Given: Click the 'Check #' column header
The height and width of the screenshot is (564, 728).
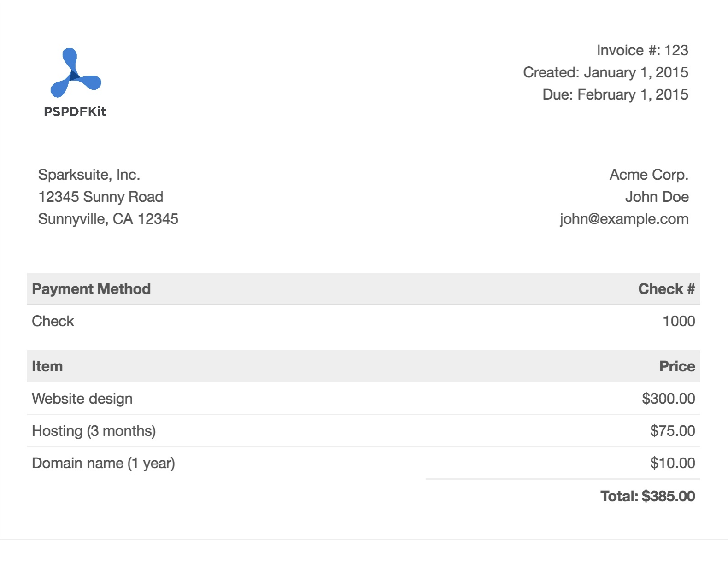Looking at the screenshot, I should click(x=666, y=289).
